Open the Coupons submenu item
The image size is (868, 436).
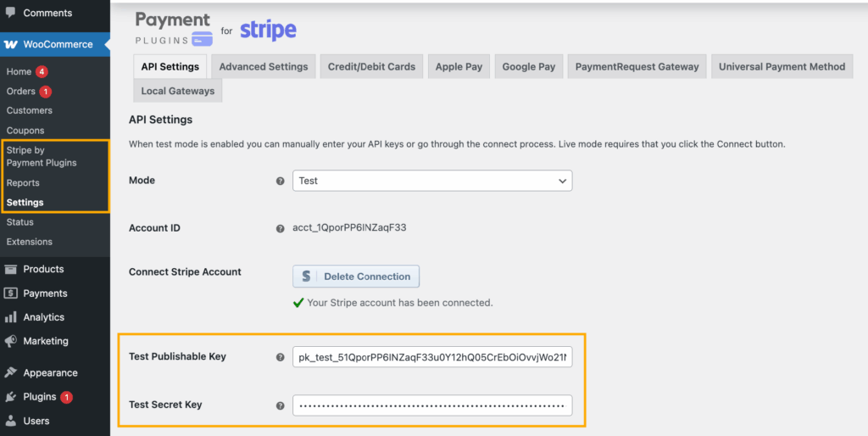point(25,131)
